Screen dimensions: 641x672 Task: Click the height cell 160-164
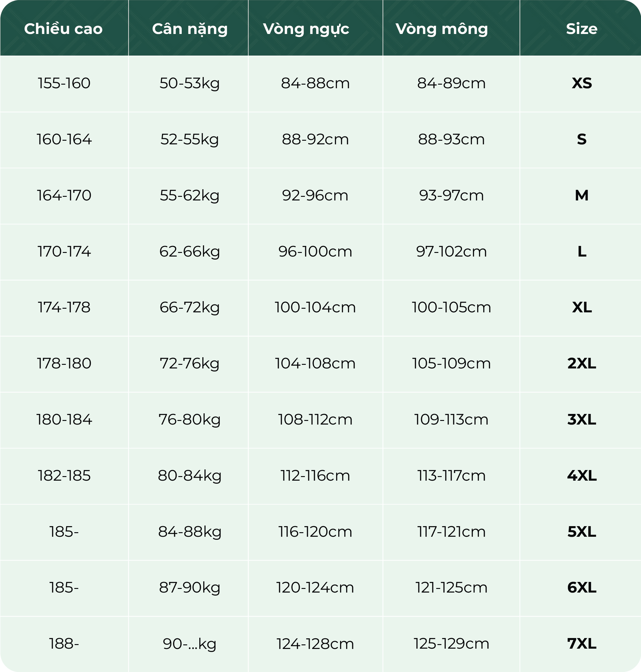point(64,139)
